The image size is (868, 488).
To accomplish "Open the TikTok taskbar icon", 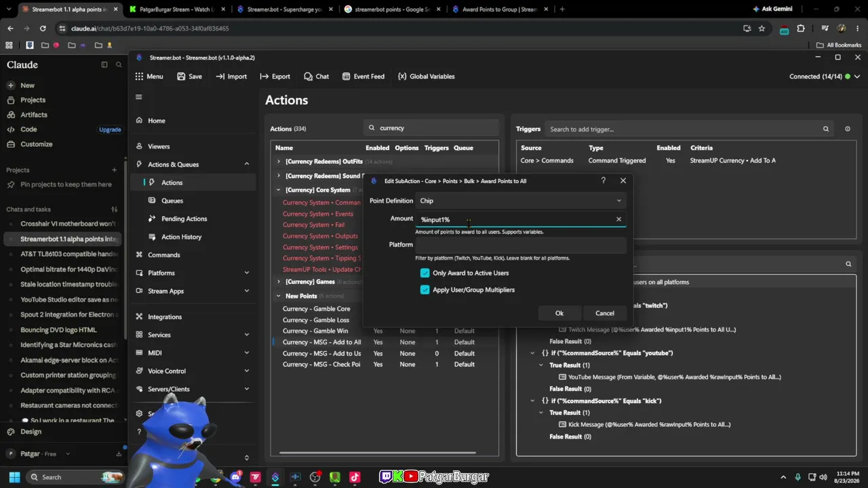I will 354,477.
